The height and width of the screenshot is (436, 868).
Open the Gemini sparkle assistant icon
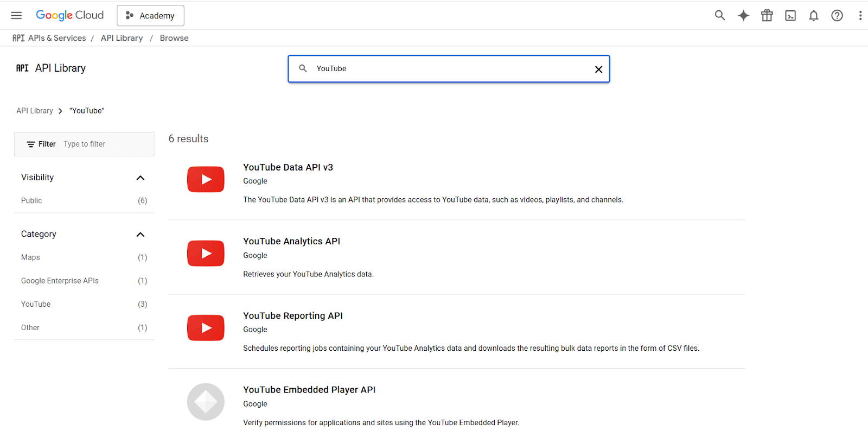743,15
